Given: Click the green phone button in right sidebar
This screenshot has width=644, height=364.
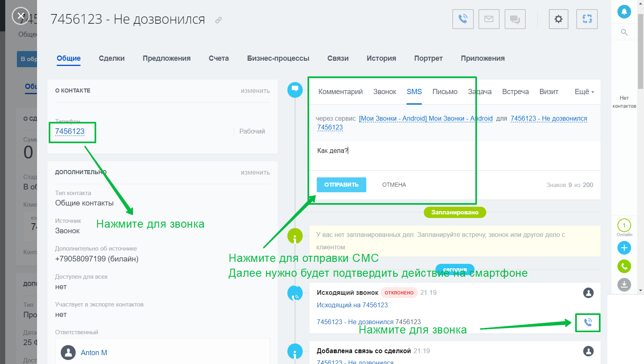Looking at the screenshot, I should 624,266.
